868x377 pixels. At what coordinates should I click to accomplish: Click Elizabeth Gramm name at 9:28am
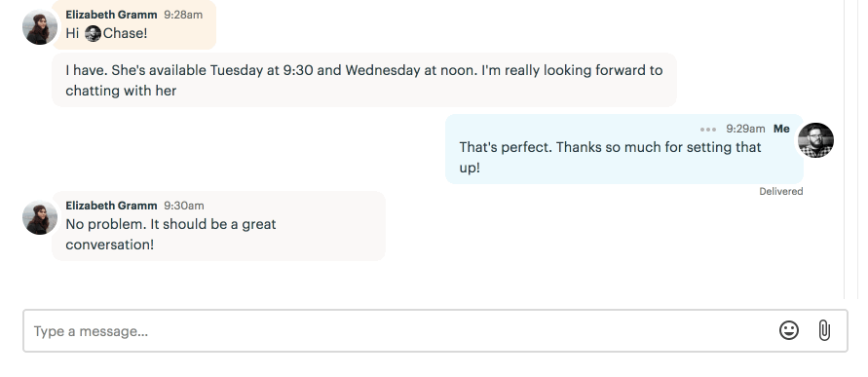click(x=111, y=15)
